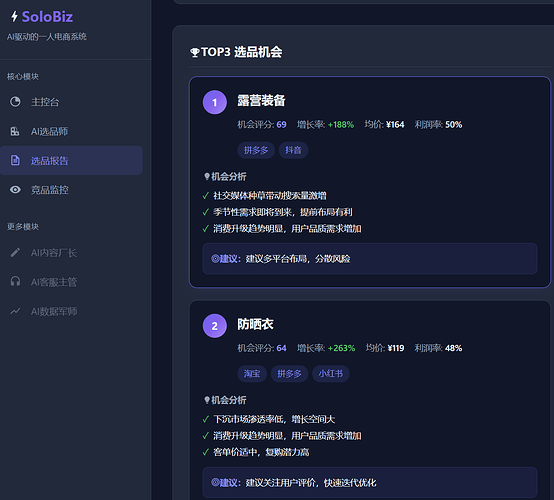
Task: Click the 淘宝 platform tag
Action: [x=252, y=373]
